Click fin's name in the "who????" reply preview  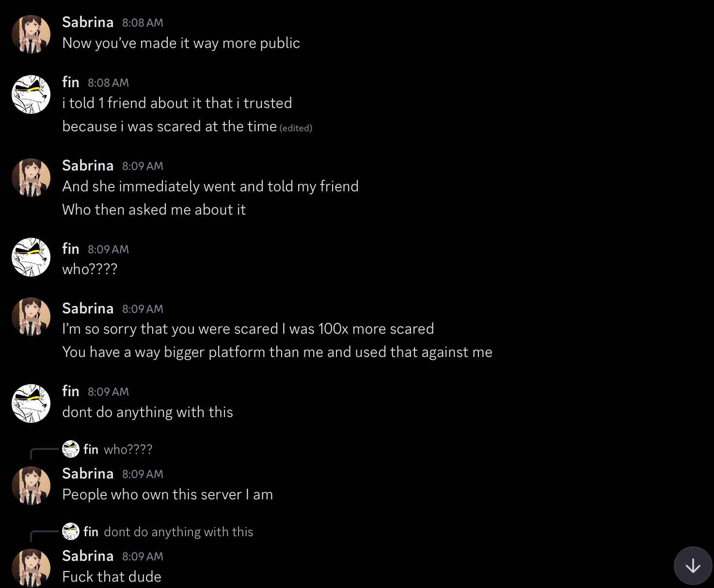(91, 449)
